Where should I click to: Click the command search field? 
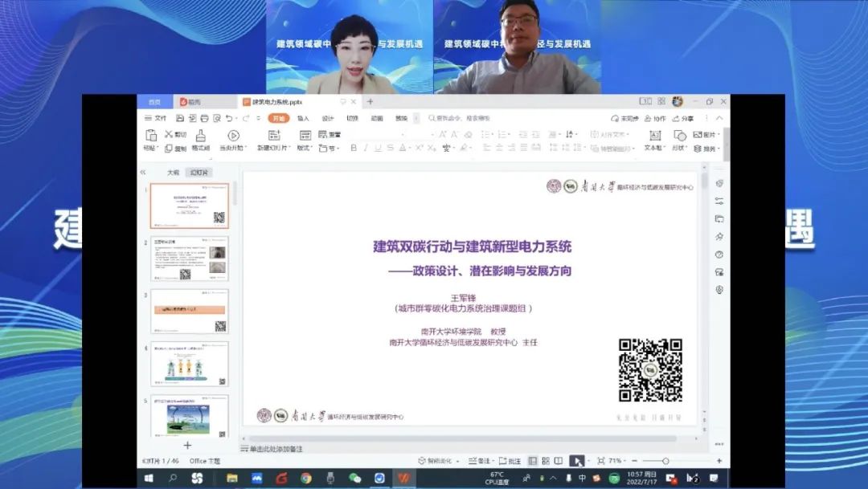tap(460, 118)
